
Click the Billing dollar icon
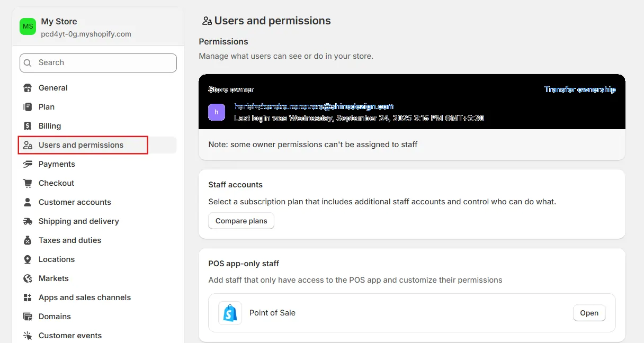point(28,126)
